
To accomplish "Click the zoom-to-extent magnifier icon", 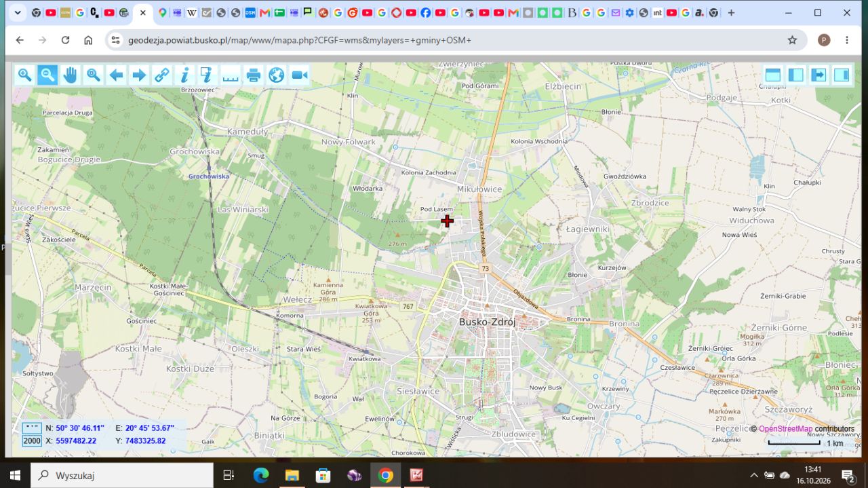I will coord(93,75).
